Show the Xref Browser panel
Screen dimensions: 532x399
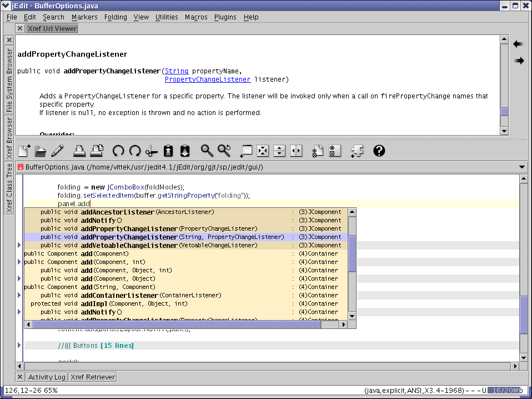pos(9,138)
